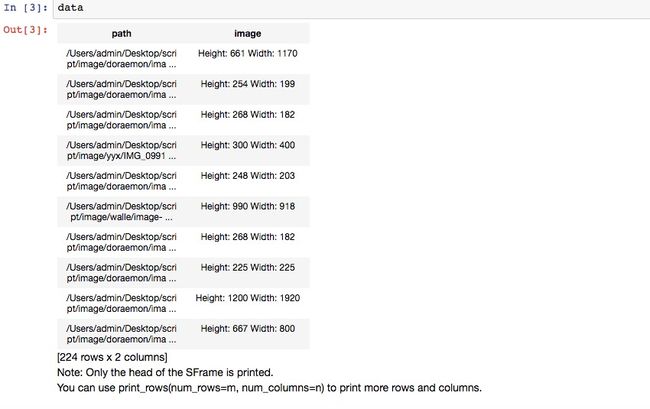Click the print_rows hint text line

[269, 388]
